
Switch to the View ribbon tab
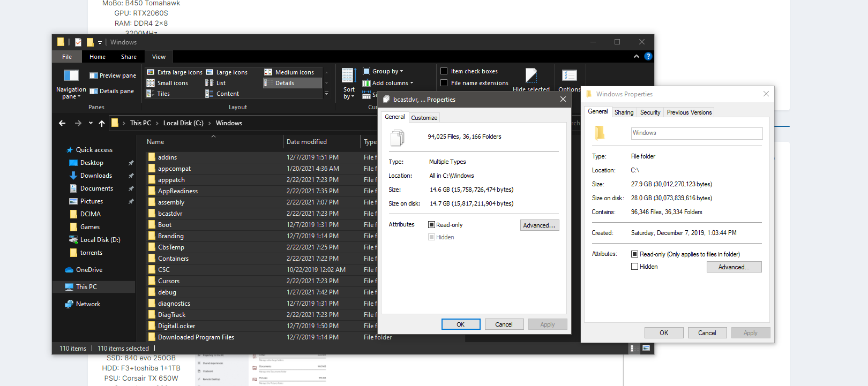[159, 57]
